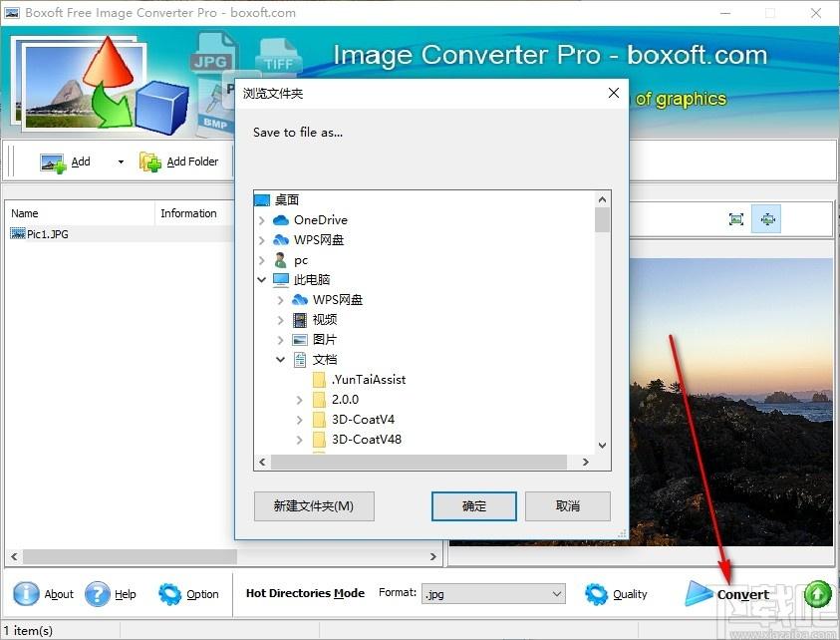
Task: Select the OneDrive folder
Action: coord(321,220)
